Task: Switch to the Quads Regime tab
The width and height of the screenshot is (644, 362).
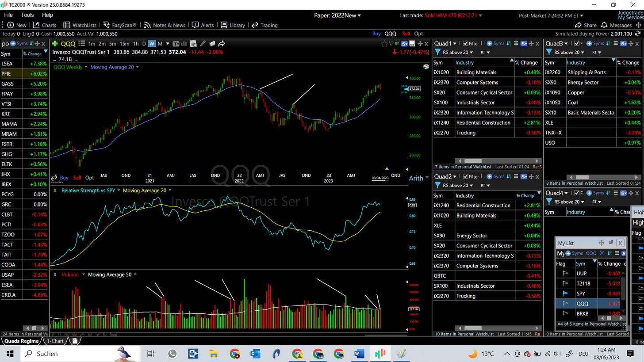Action: [20, 341]
